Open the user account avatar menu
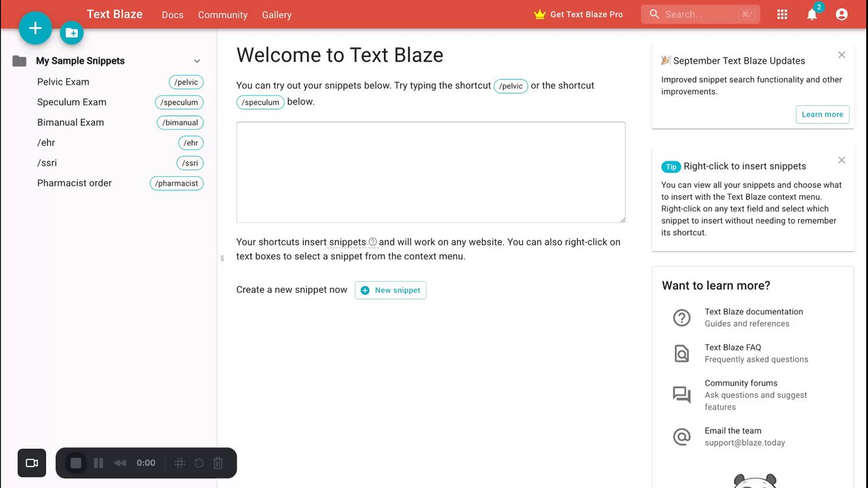Screen dimensions: 868x488 (x=842, y=14)
